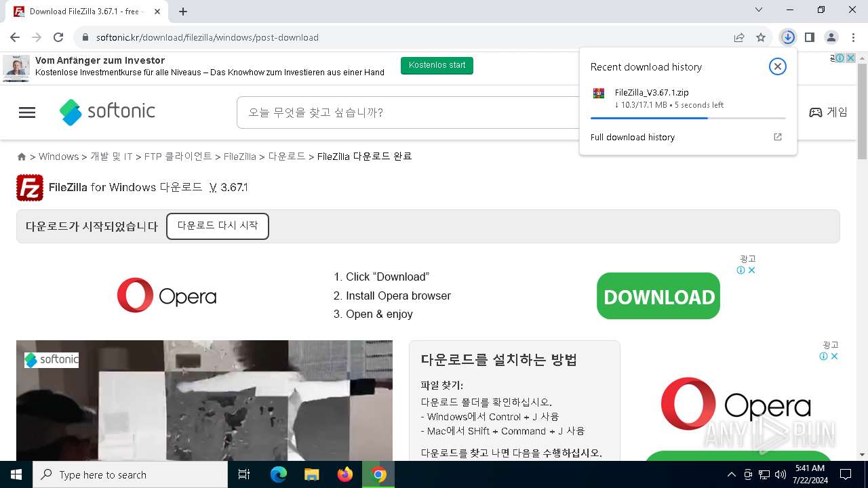Close the top investor ad

click(850, 58)
